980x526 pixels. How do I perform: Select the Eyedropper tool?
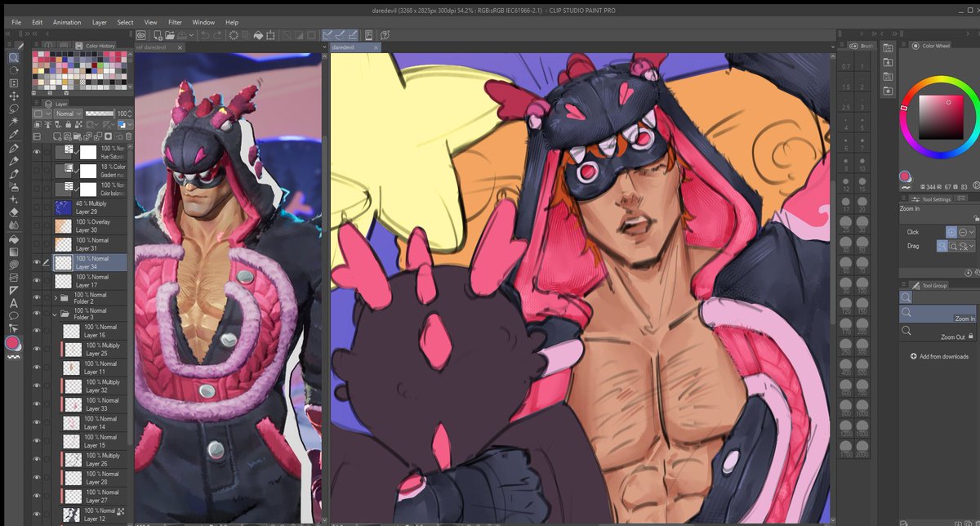click(x=14, y=134)
